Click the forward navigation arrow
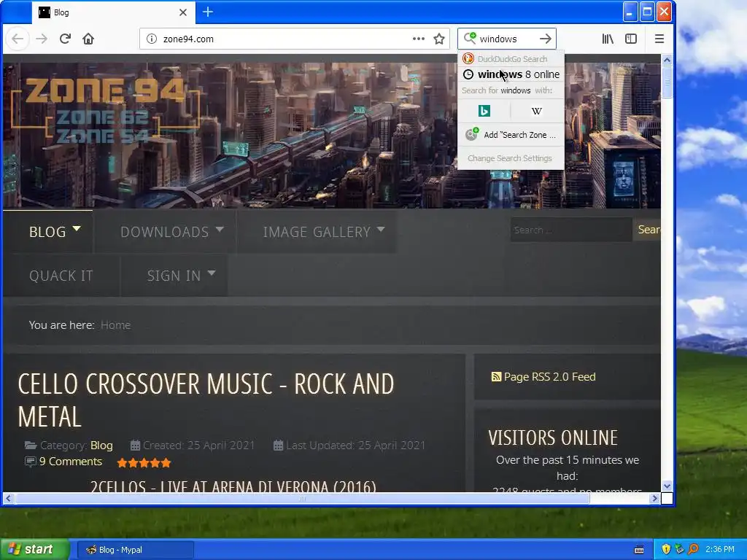Image resolution: width=747 pixels, height=560 pixels. (x=42, y=39)
